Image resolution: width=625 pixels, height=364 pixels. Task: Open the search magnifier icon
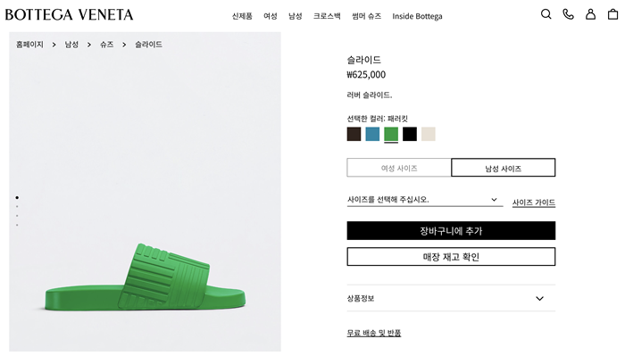point(546,14)
